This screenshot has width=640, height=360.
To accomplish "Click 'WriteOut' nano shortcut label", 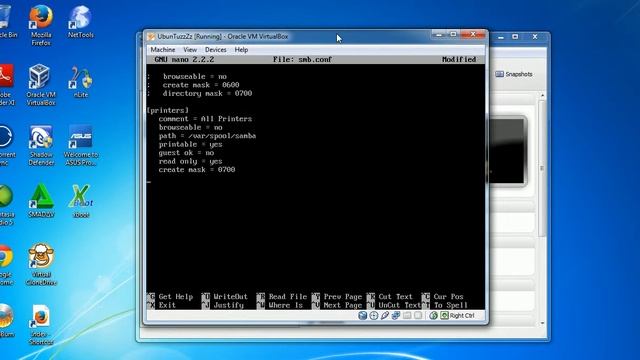I will (x=230, y=297).
